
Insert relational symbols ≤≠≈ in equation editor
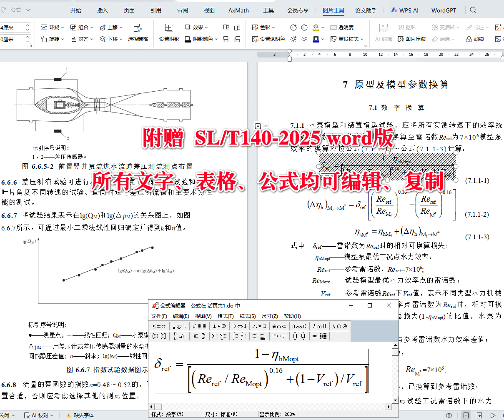[159, 326]
